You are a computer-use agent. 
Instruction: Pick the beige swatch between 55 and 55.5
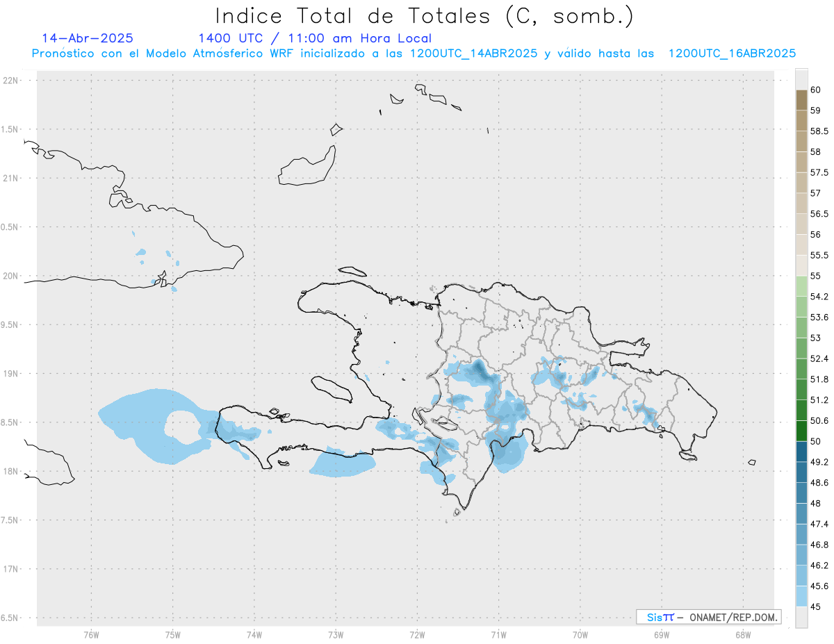(801, 265)
